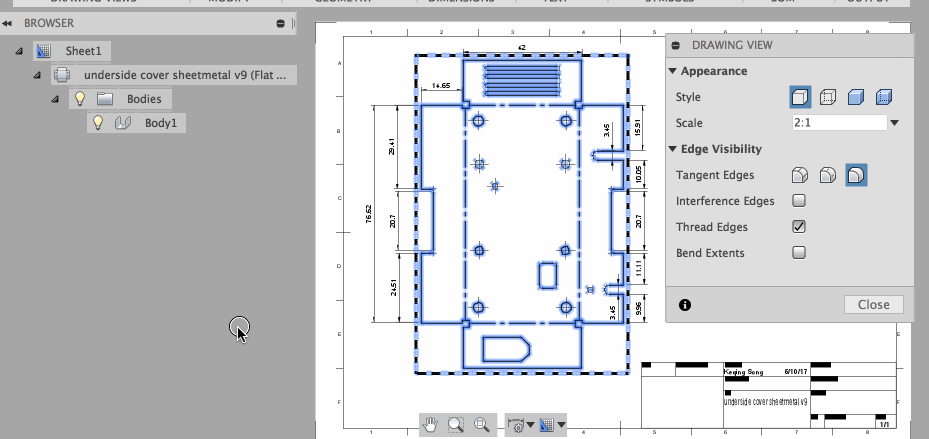Click the 11.11 dimension on the right

638,268
